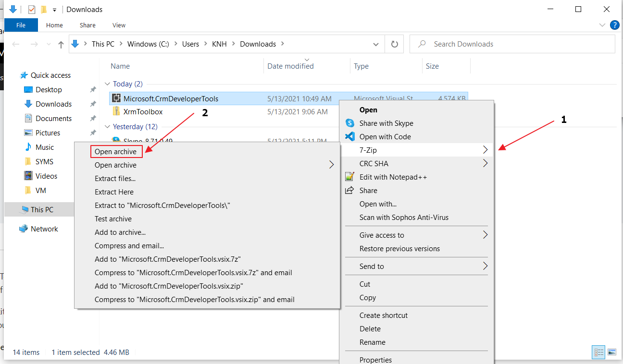Unpin Documents using its pin icon
This screenshot has height=364, width=623.
click(93, 119)
